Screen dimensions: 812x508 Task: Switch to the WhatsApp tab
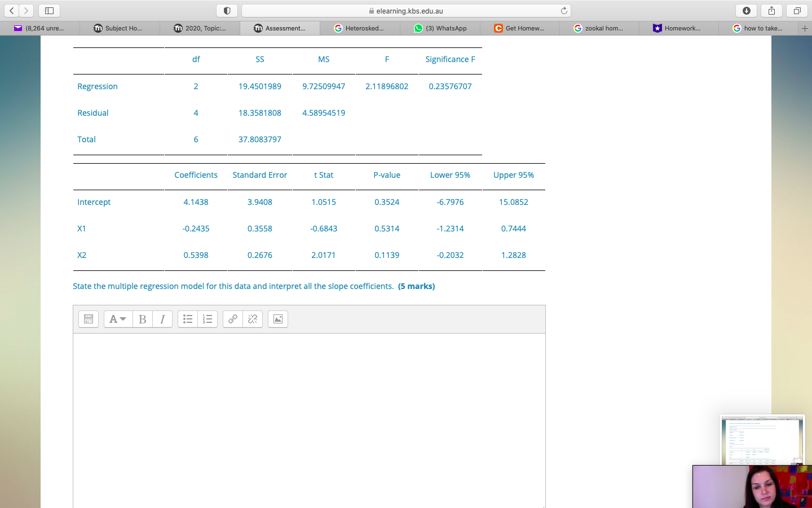[x=440, y=28]
